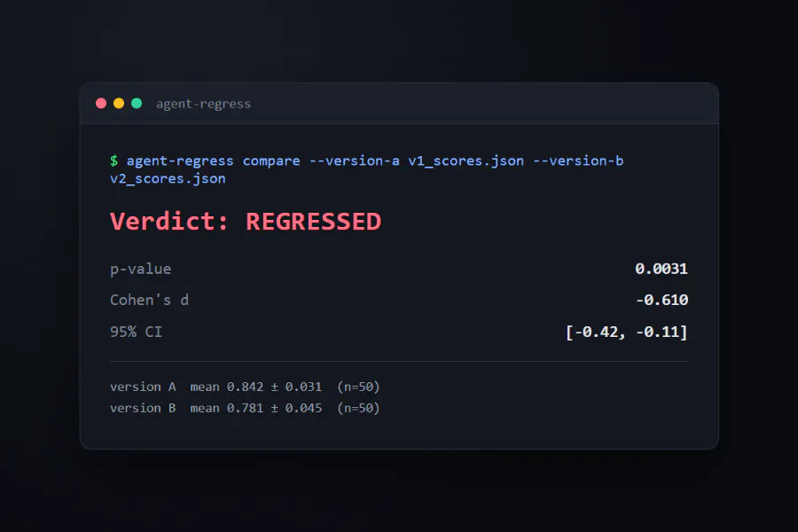Click version A mean '0.842 ± 0.031'
Screen dimensions: 798x532
point(274,387)
